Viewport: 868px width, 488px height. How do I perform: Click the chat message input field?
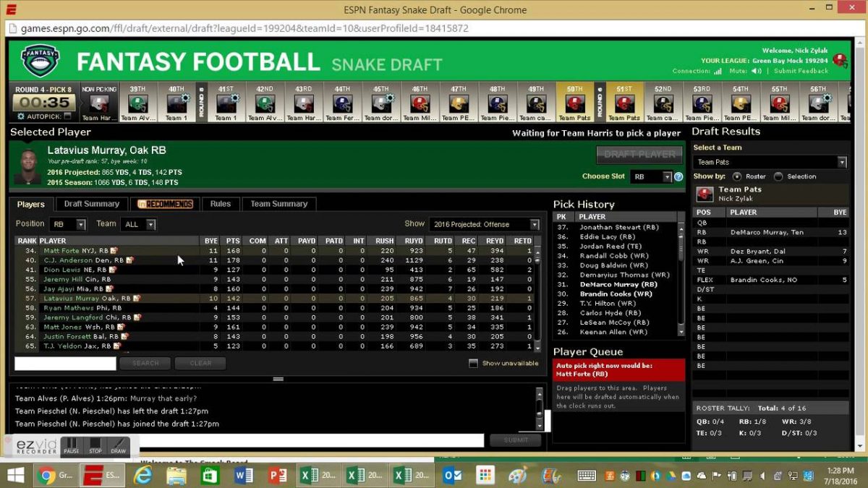[x=311, y=440]
